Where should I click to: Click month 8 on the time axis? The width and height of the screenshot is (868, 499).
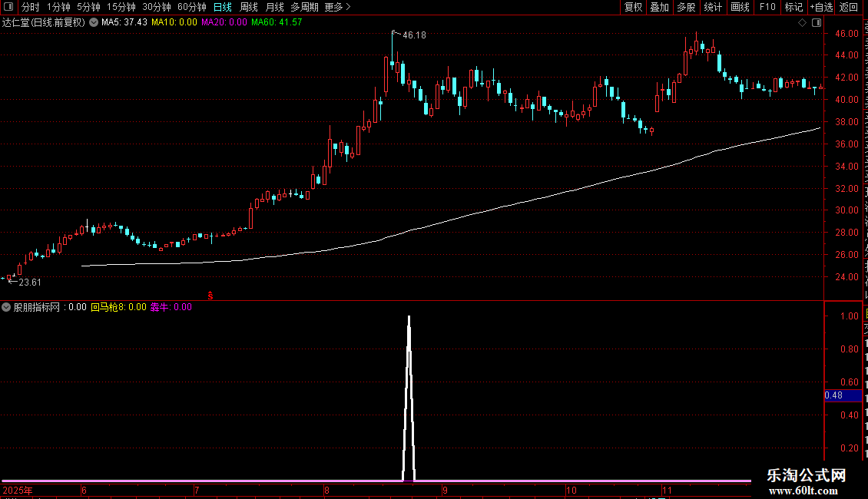coord(326,490)
